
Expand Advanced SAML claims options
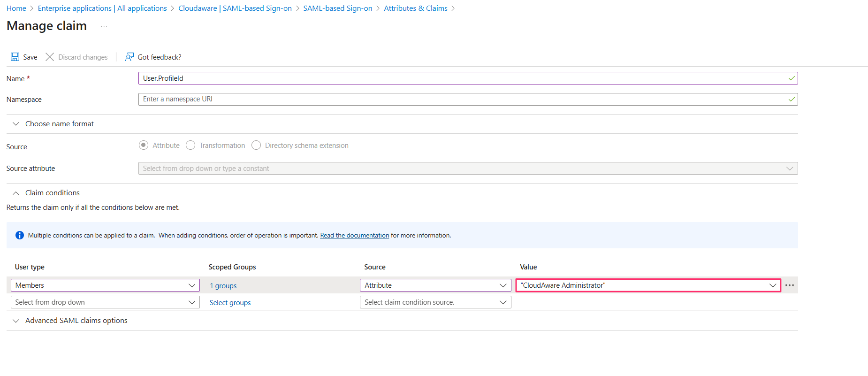16,321
